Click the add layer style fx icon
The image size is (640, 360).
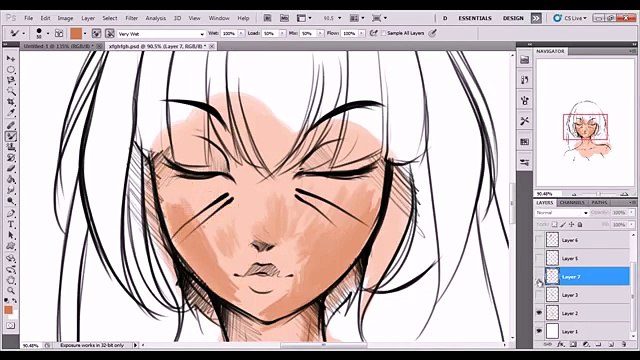coord(561,344)
